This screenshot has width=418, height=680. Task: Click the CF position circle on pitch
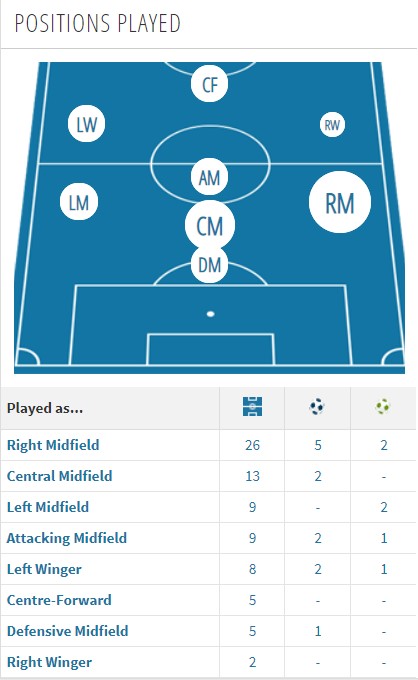209,84
